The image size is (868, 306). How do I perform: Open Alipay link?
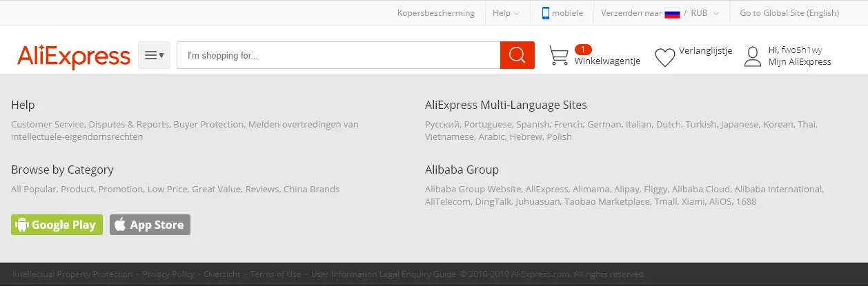(x=627, y=189)
